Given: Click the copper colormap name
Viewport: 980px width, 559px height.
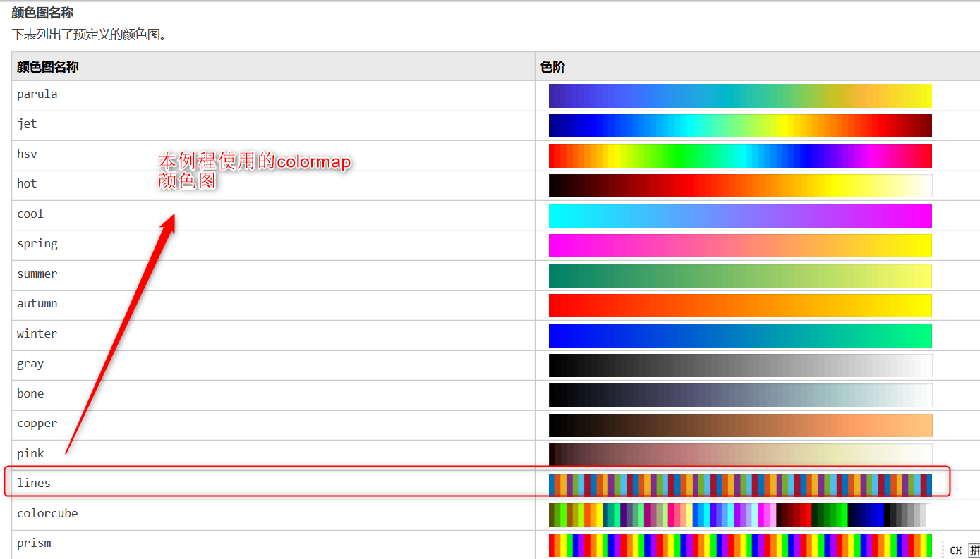Looking at the screenshot, I should point(37,424).
